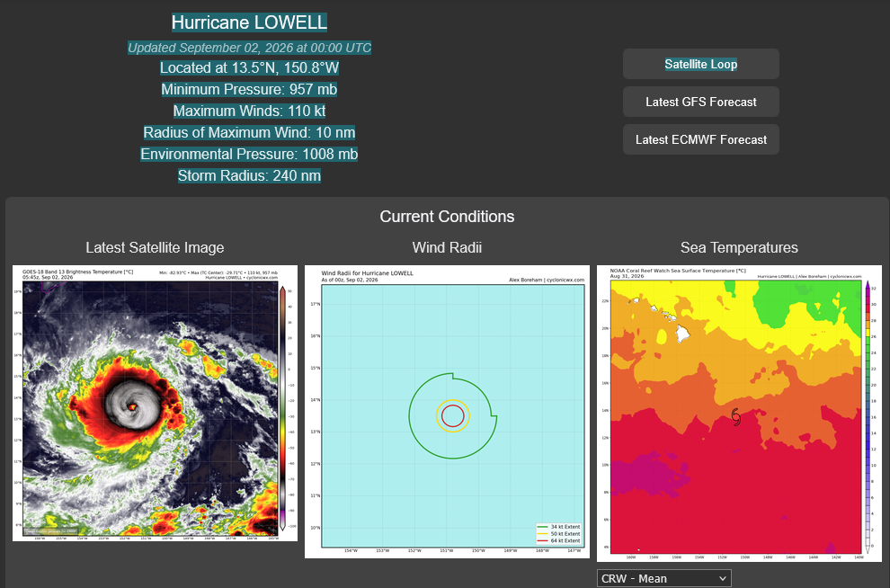Click 'Radius of Maximum Wind: 10 nm'
This screenshot has width=890, height=588.
tap(249, 133)
